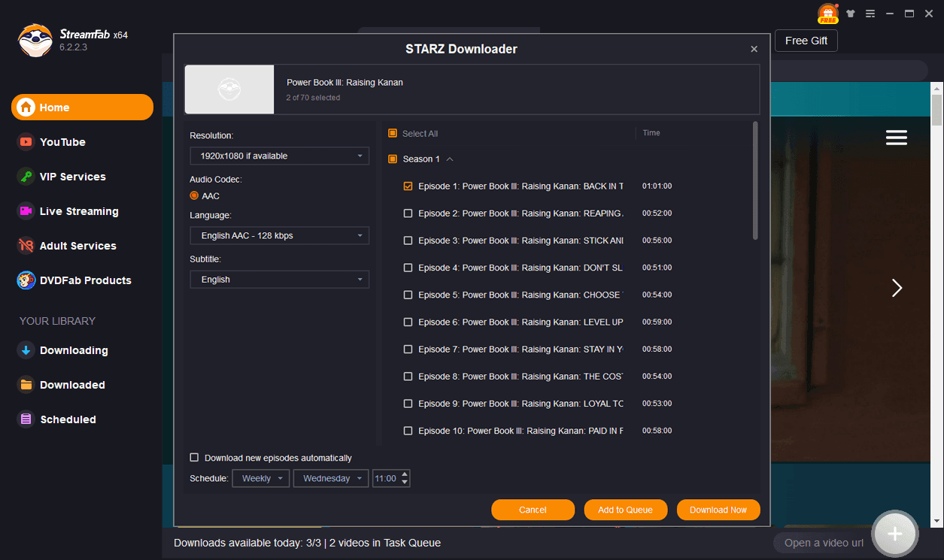944x560 pixels.
Task: Click the Scheduled list icon
Action: coord(26,419)
